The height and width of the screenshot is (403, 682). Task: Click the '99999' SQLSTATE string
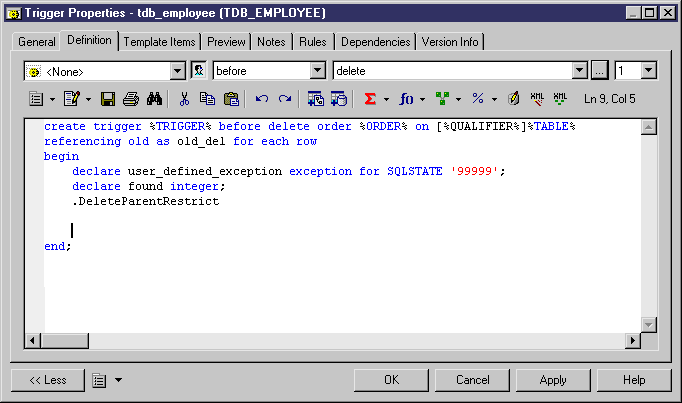coord(474,171)
